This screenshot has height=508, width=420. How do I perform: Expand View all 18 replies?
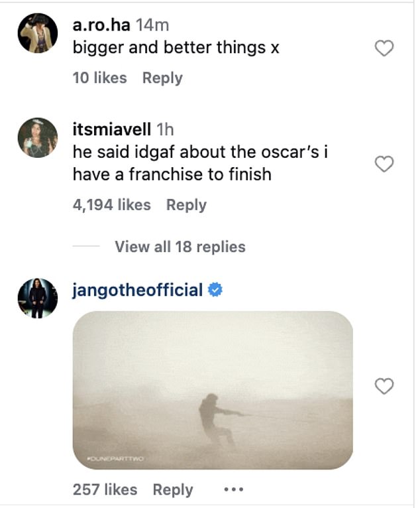(180, 247)
